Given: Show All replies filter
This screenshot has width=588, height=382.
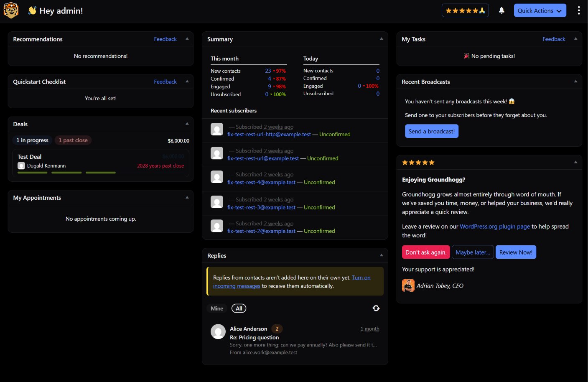Looking at the screenshot, I should pyautogui.click(x=239, y=308).
